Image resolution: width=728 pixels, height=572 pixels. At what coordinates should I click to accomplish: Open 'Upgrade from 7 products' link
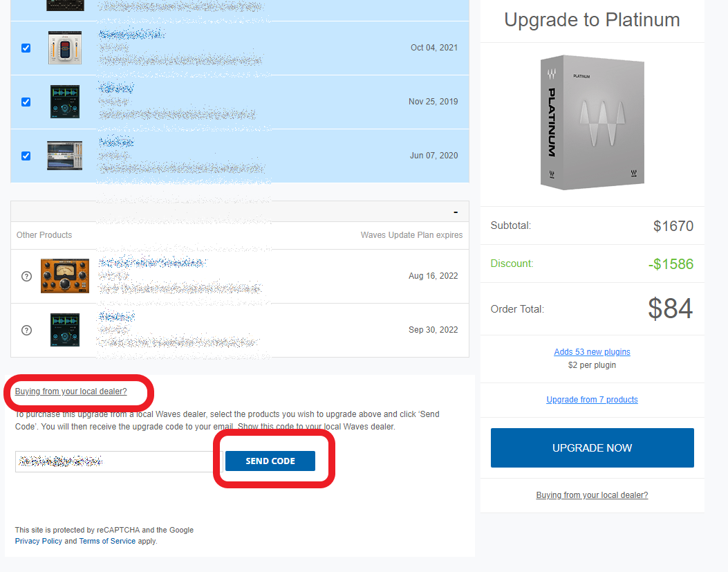tap(592, 400)
